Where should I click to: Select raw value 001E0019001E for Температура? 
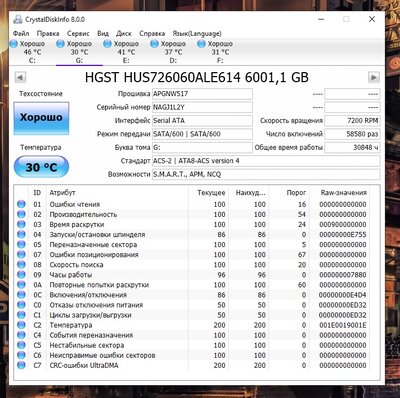click(343, 325)
